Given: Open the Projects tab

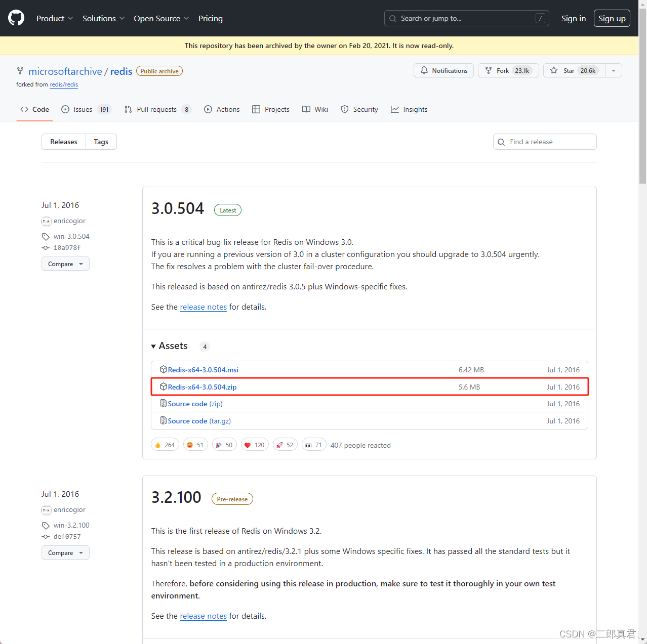Looking at the screenshot, I should tap(271, 109).
